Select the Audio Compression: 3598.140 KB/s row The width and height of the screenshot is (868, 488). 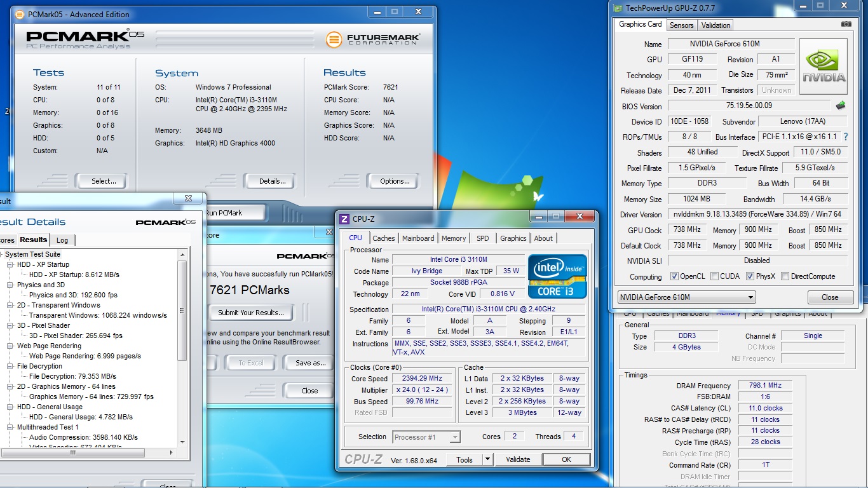83,437
